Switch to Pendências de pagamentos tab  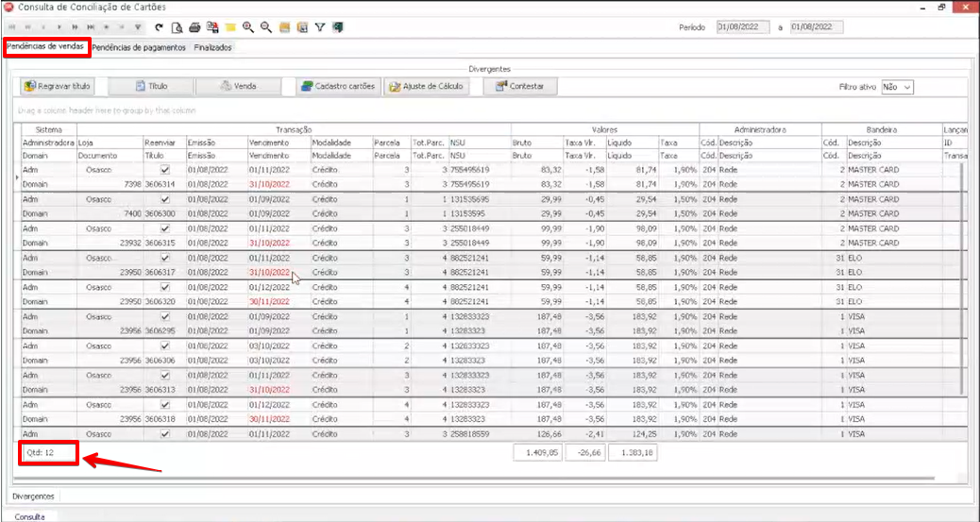[139, 47]
